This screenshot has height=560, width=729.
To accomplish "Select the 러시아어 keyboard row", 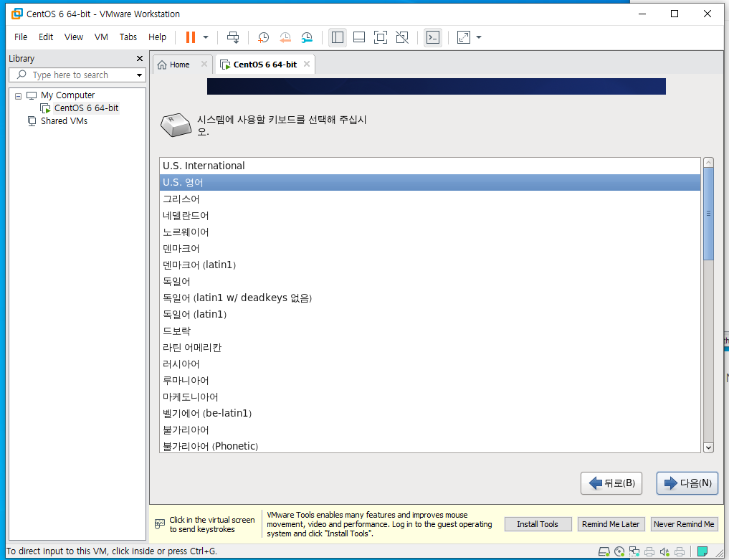I will 429,364.
